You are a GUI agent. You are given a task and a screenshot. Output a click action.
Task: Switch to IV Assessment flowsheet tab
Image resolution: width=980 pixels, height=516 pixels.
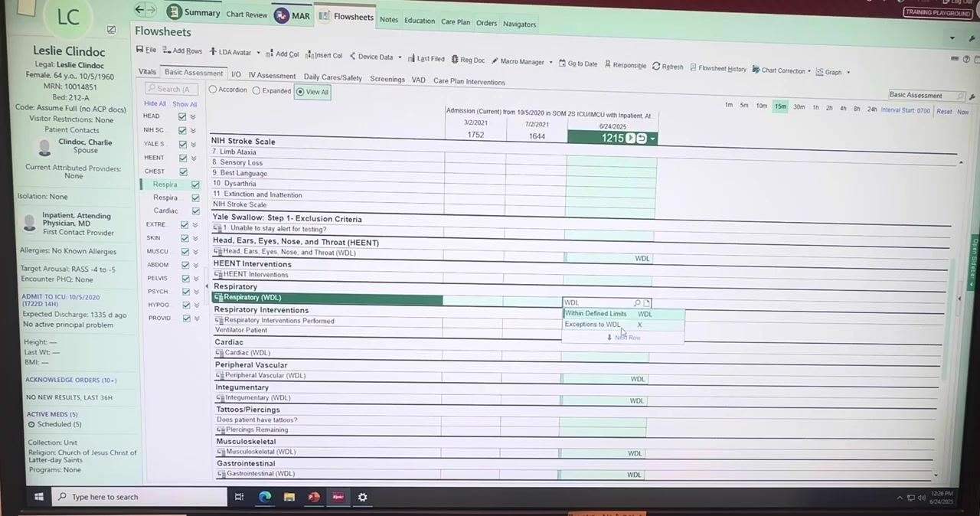(272, 76)
